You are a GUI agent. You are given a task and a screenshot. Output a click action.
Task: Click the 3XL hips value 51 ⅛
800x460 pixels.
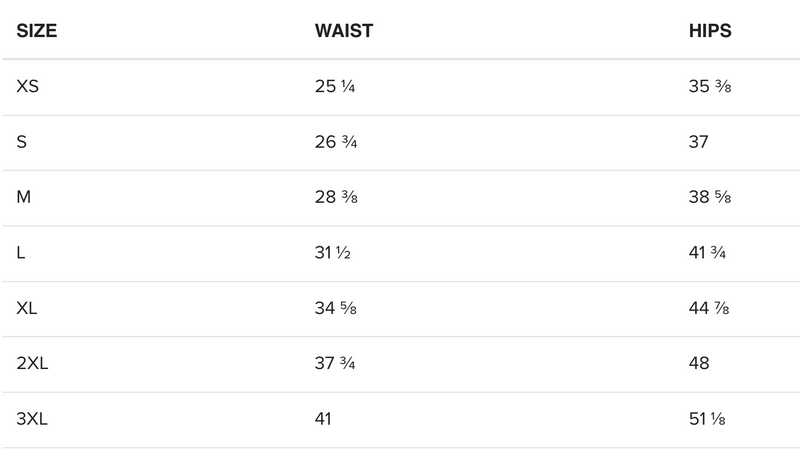click(709, 419)
